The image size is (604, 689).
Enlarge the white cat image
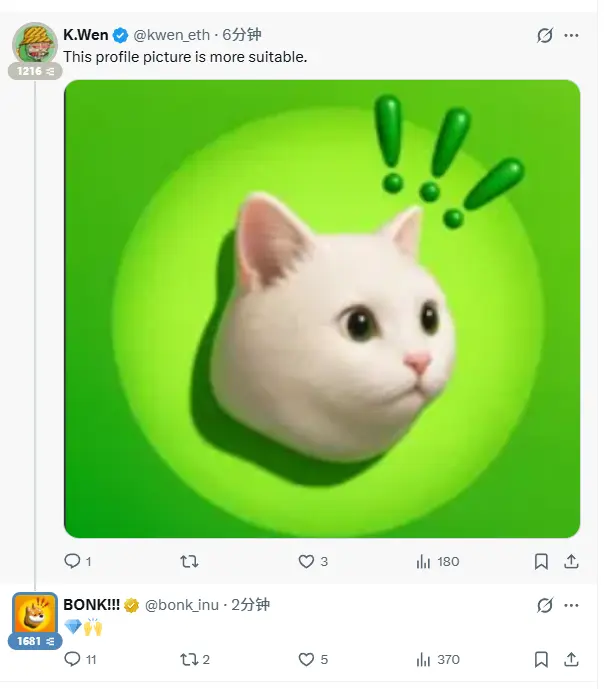pos(322,308)
